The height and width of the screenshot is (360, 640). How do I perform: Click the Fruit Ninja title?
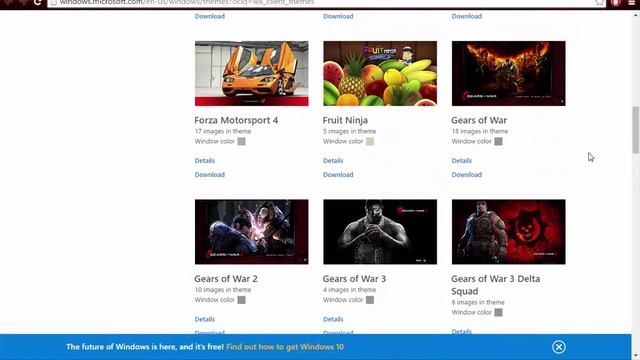[345, 120]
